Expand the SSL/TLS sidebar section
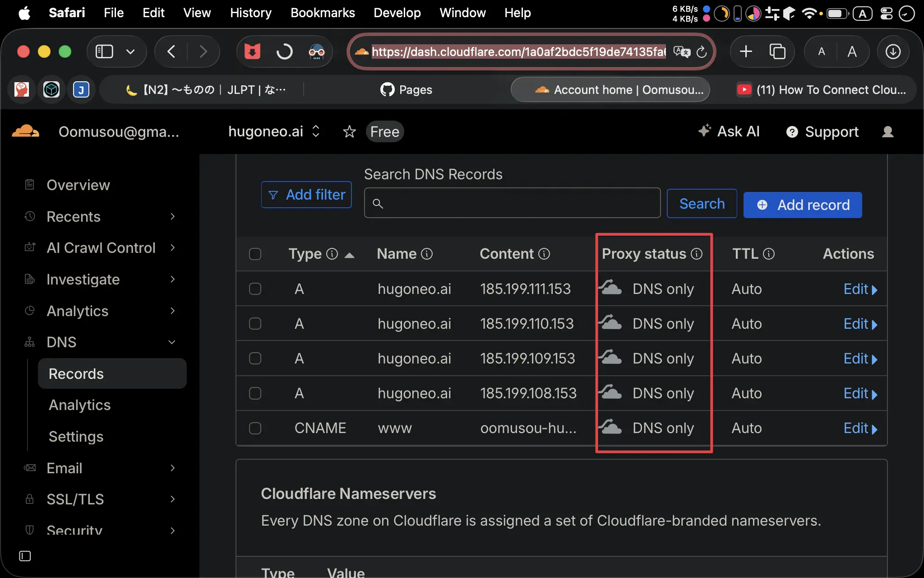Image resolution: width=924 pixels, height=578 pixels. pyautogui.click(x=172, y=499)
